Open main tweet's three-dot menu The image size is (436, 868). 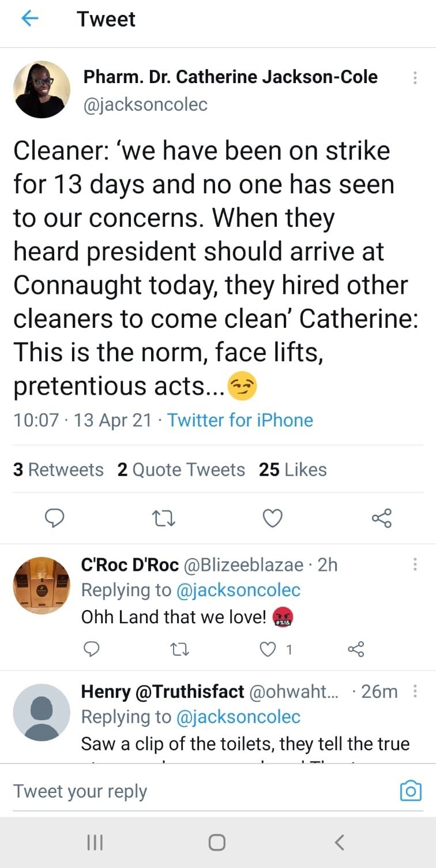pyautogui.click(x=415, y=78)
